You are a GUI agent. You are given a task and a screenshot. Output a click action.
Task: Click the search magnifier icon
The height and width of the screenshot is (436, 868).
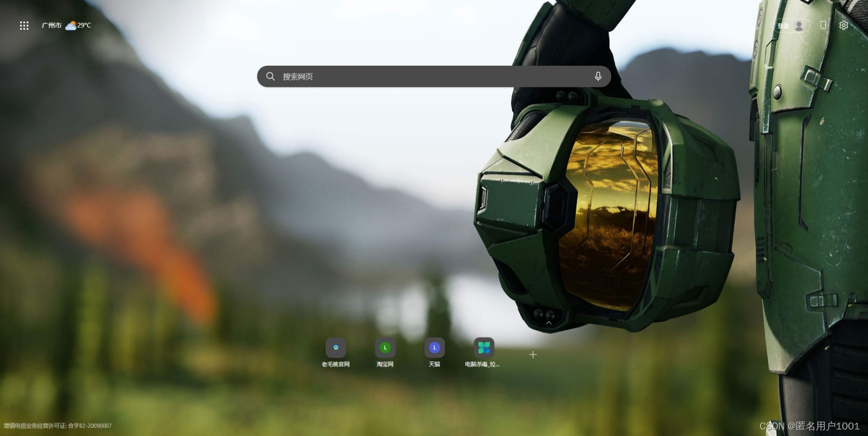[271, 76]
